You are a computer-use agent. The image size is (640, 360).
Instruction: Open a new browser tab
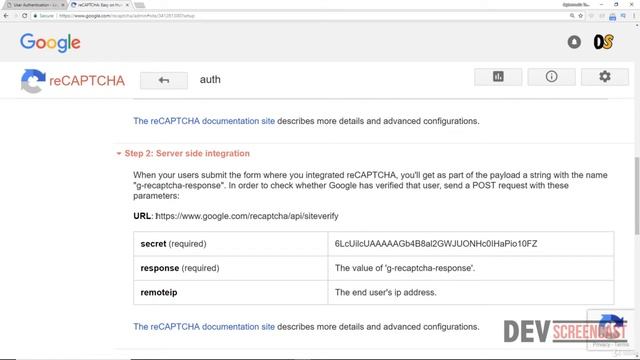[140, 5]
